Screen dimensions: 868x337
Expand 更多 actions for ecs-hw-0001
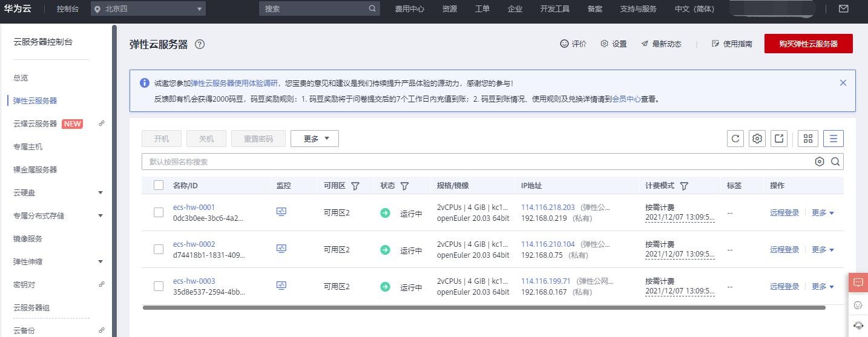(x=823, y=212)
